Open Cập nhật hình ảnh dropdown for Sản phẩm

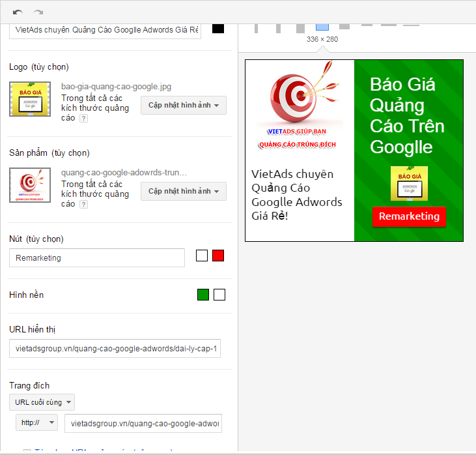(x=183, y=191)
